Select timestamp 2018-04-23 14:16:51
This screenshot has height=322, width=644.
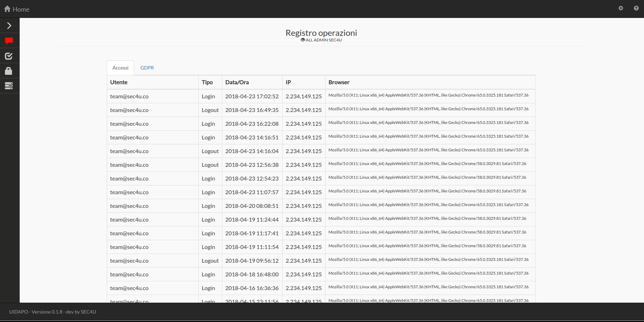(252, 137)
